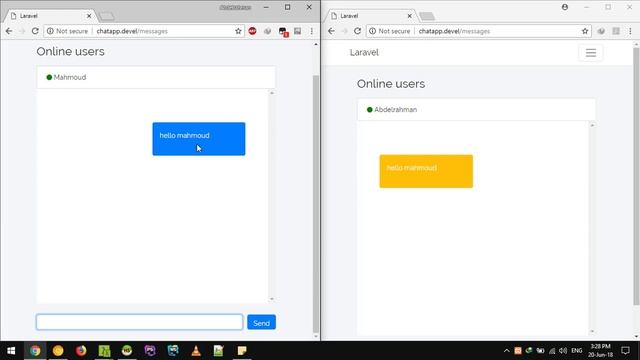Viewport: 640px width, 360px height.
Task: Click the network icon in system tray
Action: coord(552,351)
